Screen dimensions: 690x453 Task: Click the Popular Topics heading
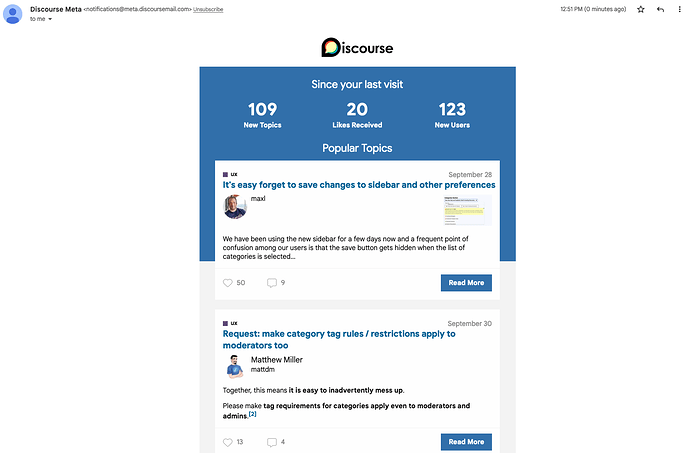point(357,148)
